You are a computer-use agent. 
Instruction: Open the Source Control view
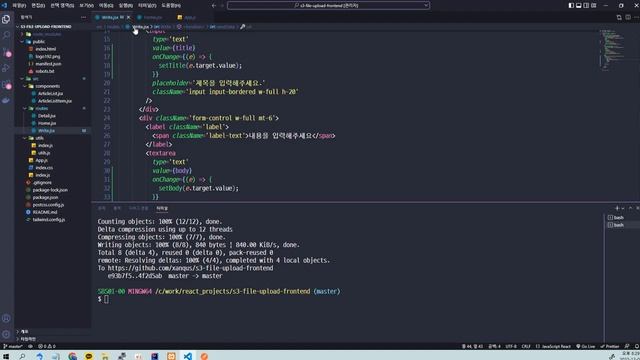[x=6, y=52]
